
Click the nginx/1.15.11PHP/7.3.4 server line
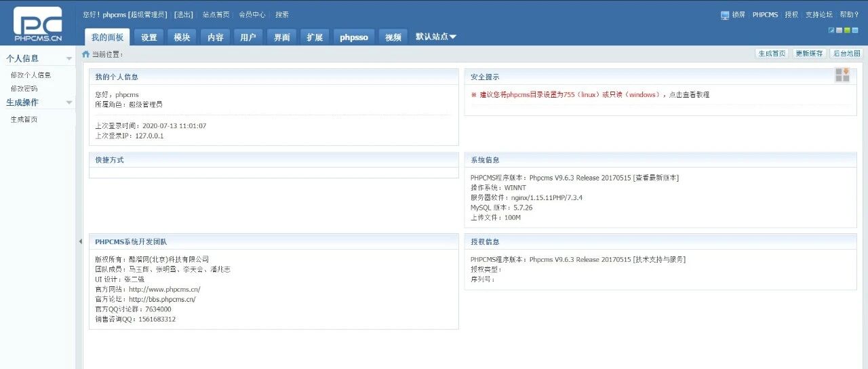pyautogui.click(x=527, y=198)
